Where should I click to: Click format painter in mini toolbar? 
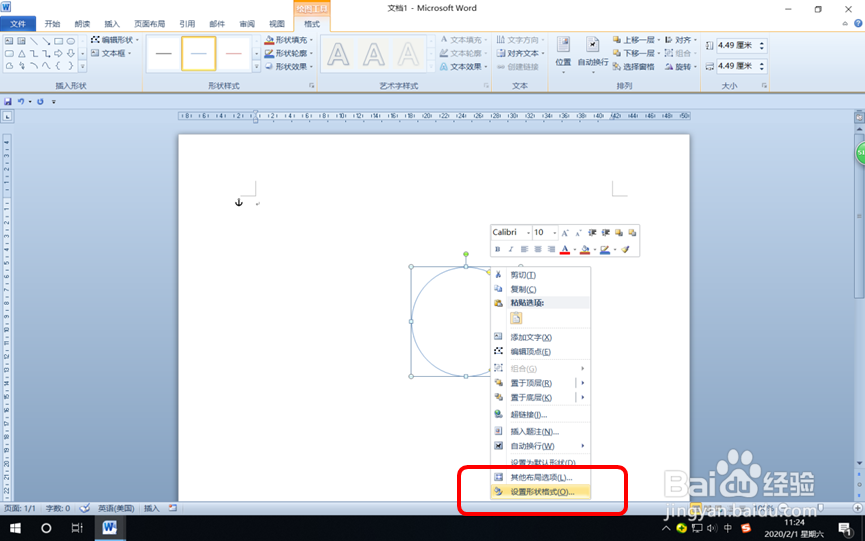coord(625,249)
